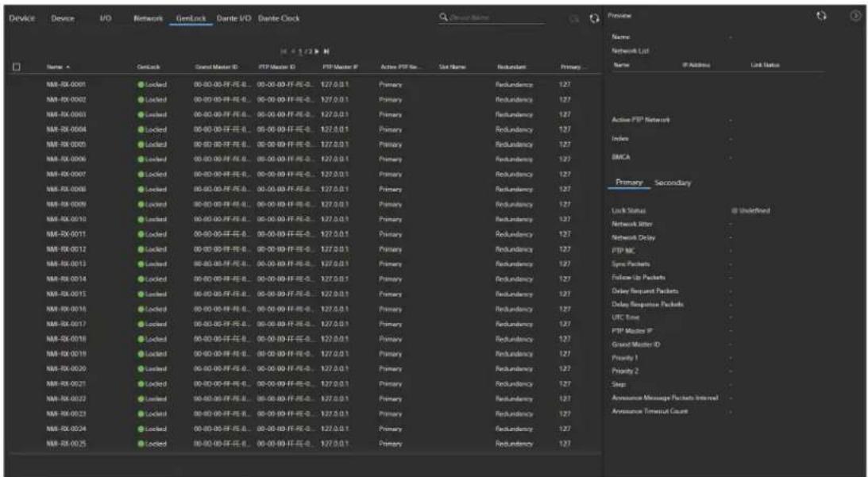The image size is (868, 477).
Task: Click the green Locked status of NMI-RX-0010
Action: [152, 218]
